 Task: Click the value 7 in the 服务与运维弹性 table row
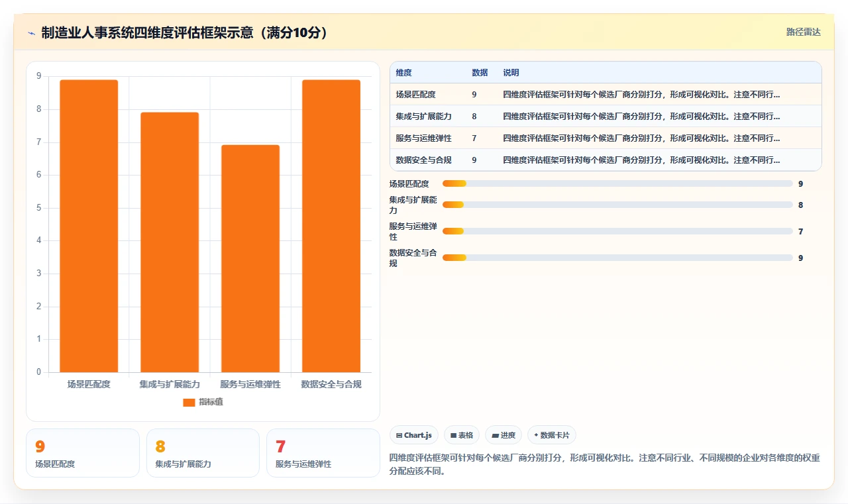click(474, 138)
